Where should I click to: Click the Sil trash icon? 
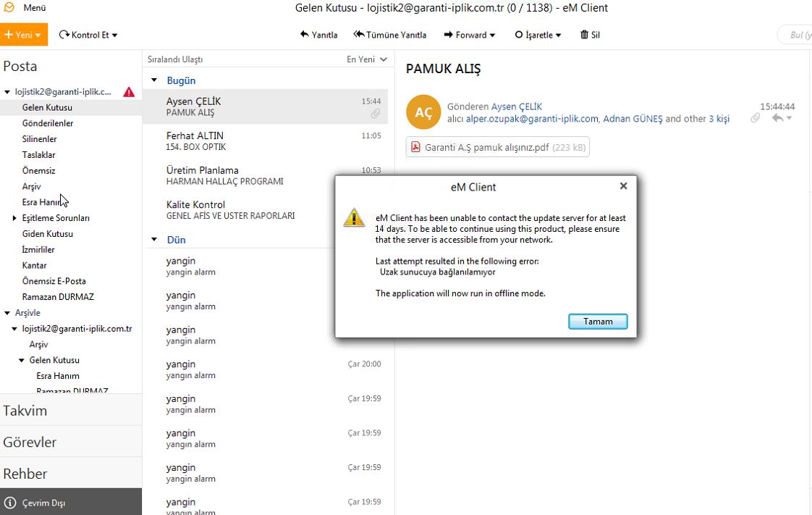[584, 35]
